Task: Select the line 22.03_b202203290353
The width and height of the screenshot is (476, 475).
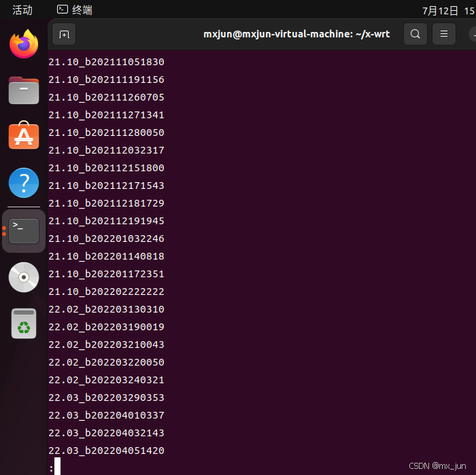Action: (x=106, y=398)
